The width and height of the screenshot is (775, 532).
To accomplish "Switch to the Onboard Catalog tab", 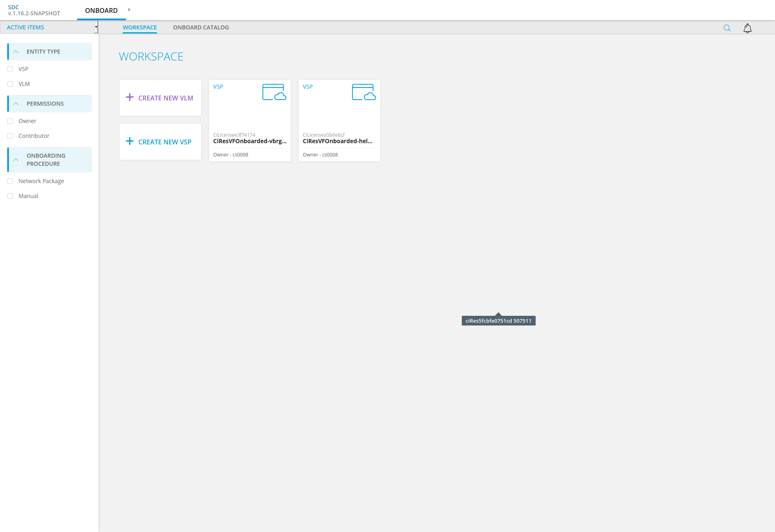I will pos(201,27).
